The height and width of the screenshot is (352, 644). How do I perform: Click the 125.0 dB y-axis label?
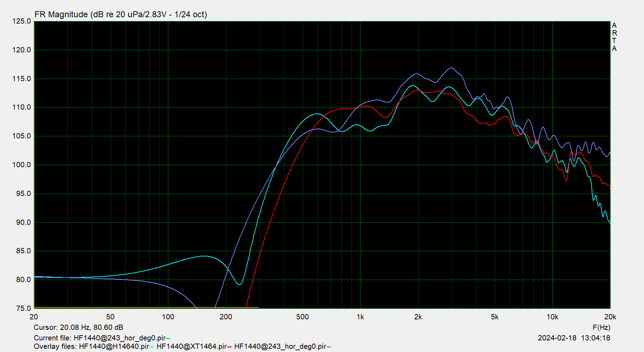click(x=22, y=21)
